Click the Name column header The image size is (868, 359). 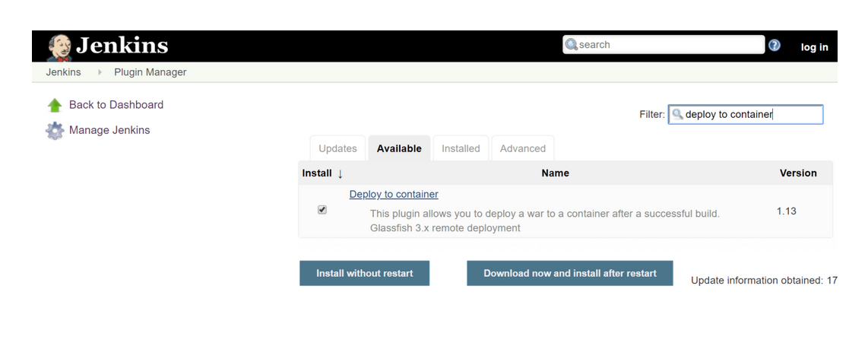pyautogui.click(x=556, y=173)
